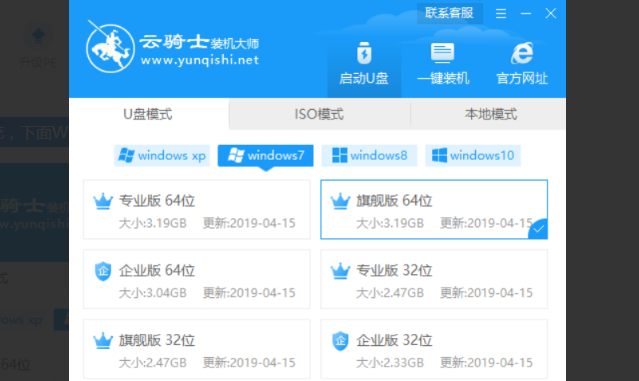This screenshot has width=639, height=381.
Task: Click the windows8 logo icon
Action: [339, 155]
